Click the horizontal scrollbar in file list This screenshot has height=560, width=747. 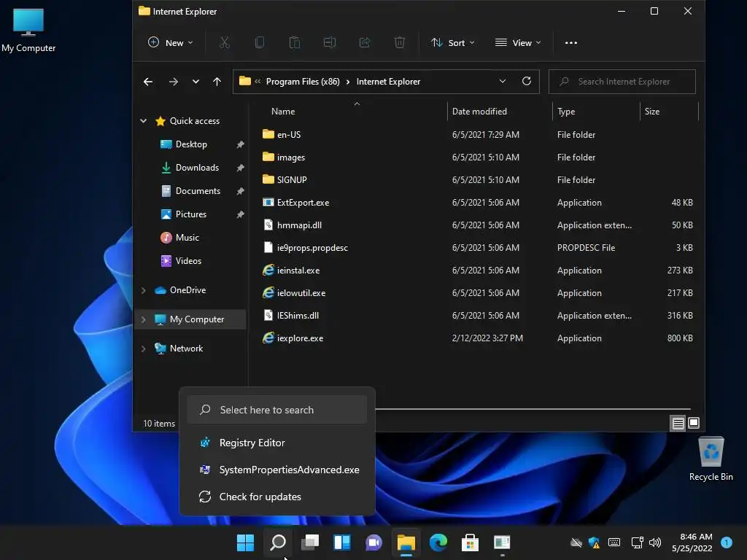point(533,408)
